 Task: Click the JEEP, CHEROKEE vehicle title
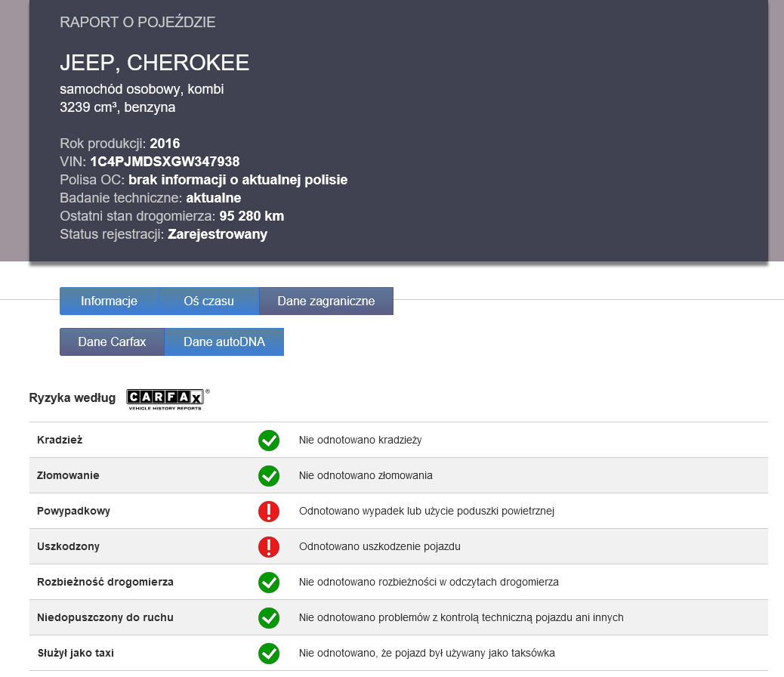click(x=155, y=63)
